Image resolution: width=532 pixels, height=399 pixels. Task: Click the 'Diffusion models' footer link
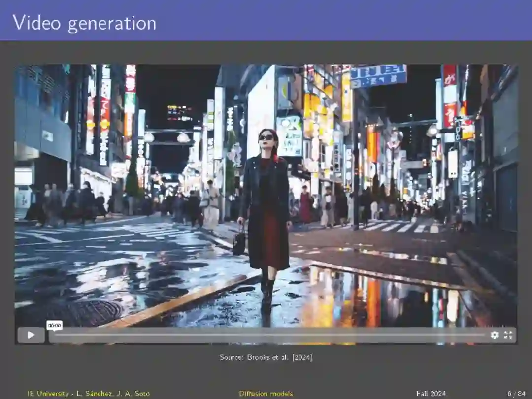(266, 394)
